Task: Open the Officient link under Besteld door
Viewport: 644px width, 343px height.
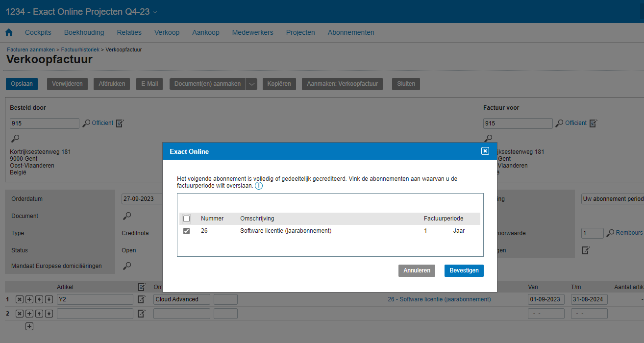Action: 102,123
